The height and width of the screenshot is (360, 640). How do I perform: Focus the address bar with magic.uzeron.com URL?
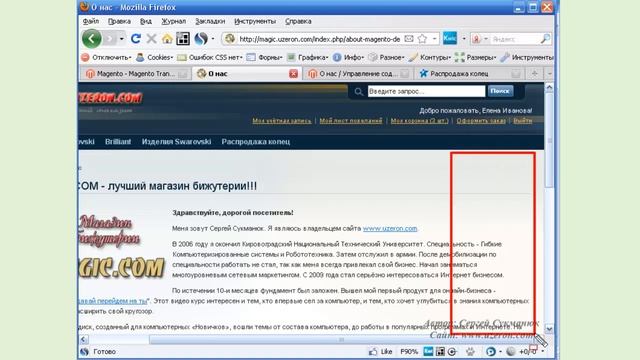pos(319,39)
